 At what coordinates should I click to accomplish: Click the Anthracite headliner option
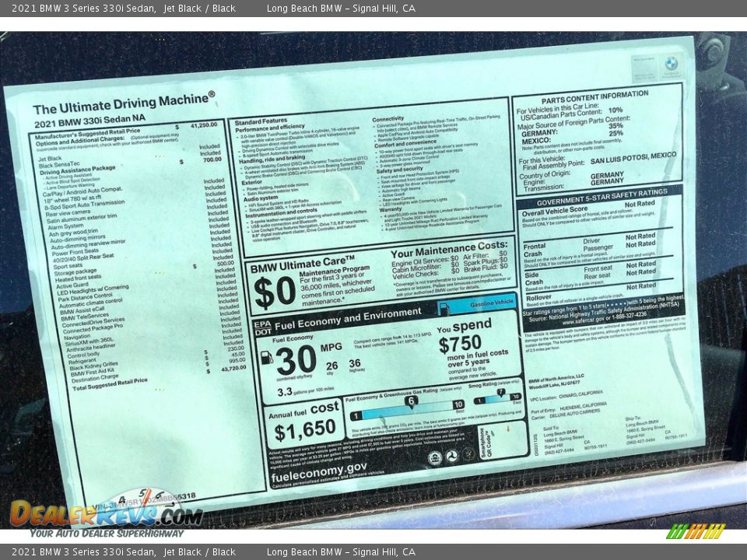[x=90, y=348]
